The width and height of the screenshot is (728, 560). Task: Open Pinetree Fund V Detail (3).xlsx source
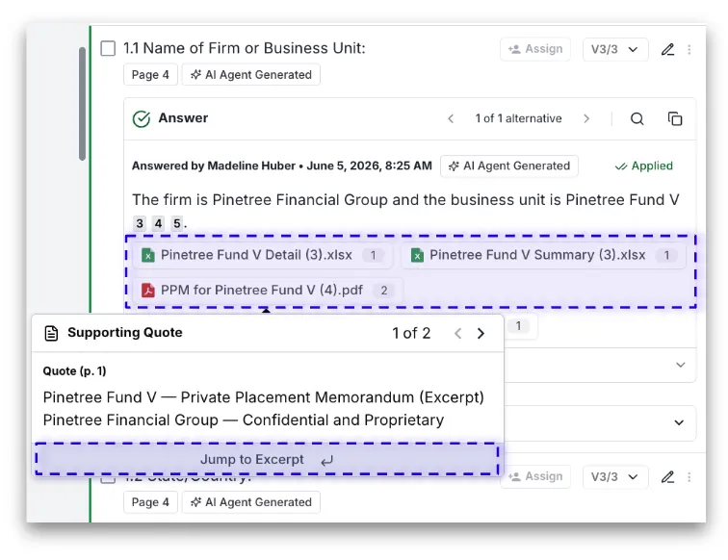(262, 255)
